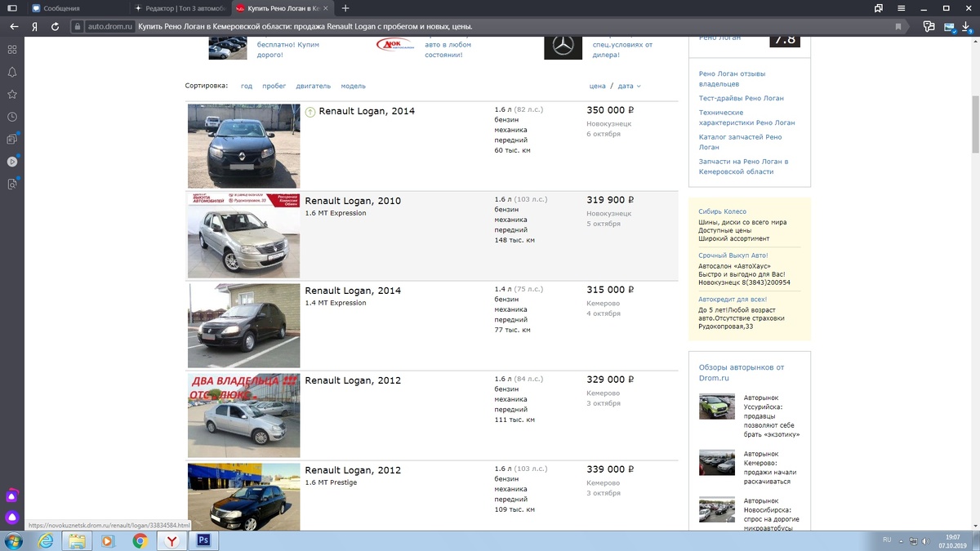
Task: View the black Logan 2014 Новокузнецк photo
Action: [x=243, y=146]
